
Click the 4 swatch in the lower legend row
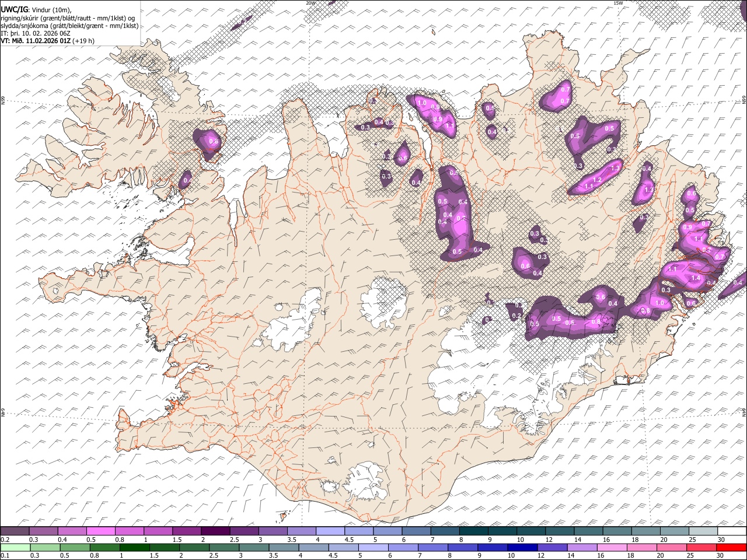point(314,548)
